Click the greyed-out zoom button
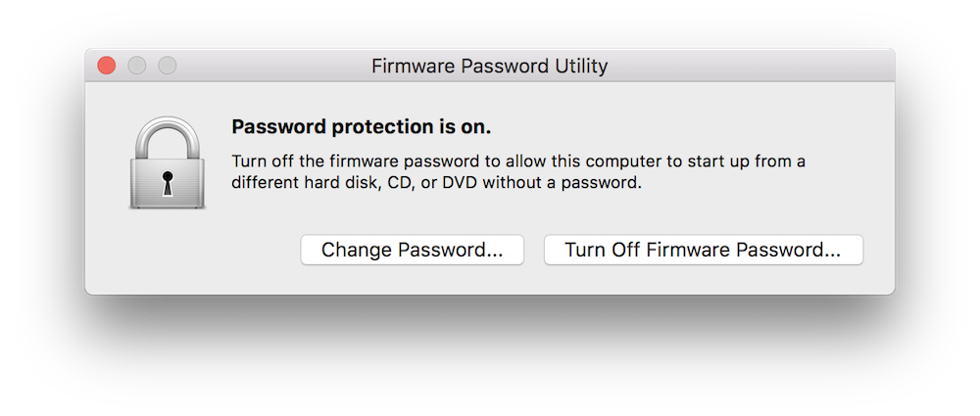 click(167, 66)
